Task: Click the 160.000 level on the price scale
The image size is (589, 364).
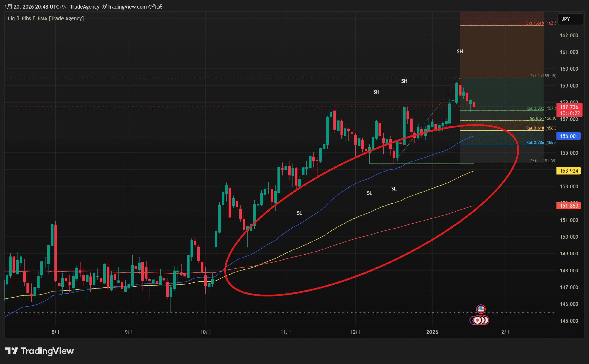Action: coord(569,69)
